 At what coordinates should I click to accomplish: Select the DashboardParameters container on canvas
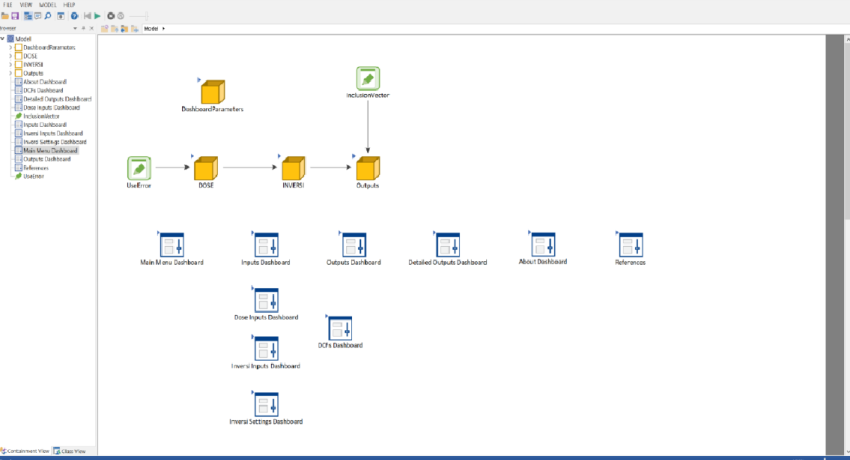(212, 92)
